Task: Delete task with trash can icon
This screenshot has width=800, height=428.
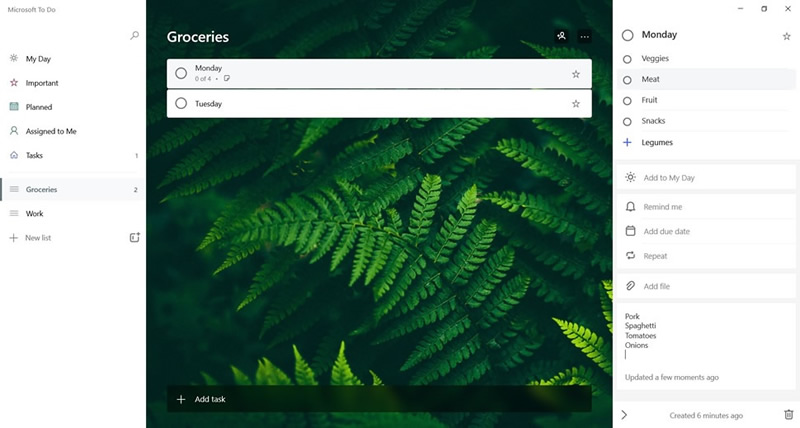Action: coord(788,414)
